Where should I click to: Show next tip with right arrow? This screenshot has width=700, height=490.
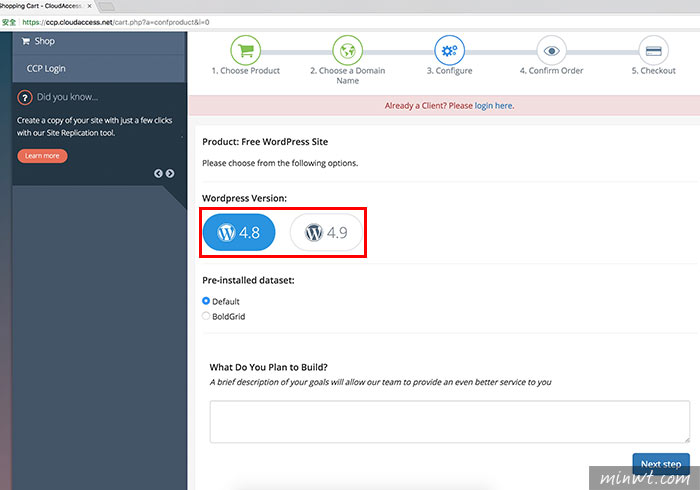(170, 173)
